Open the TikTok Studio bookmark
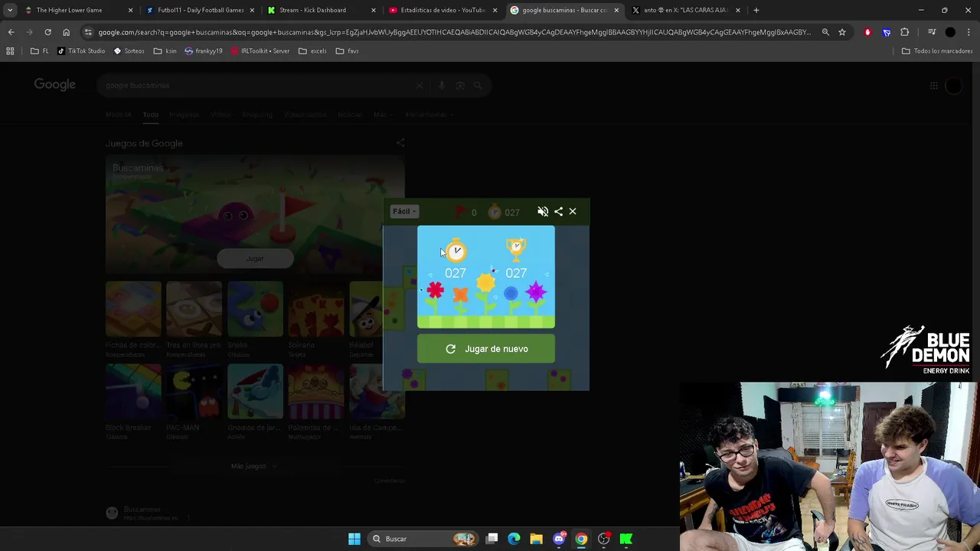Viewport: 980px width, 551px height. click(x=81, y=51)
